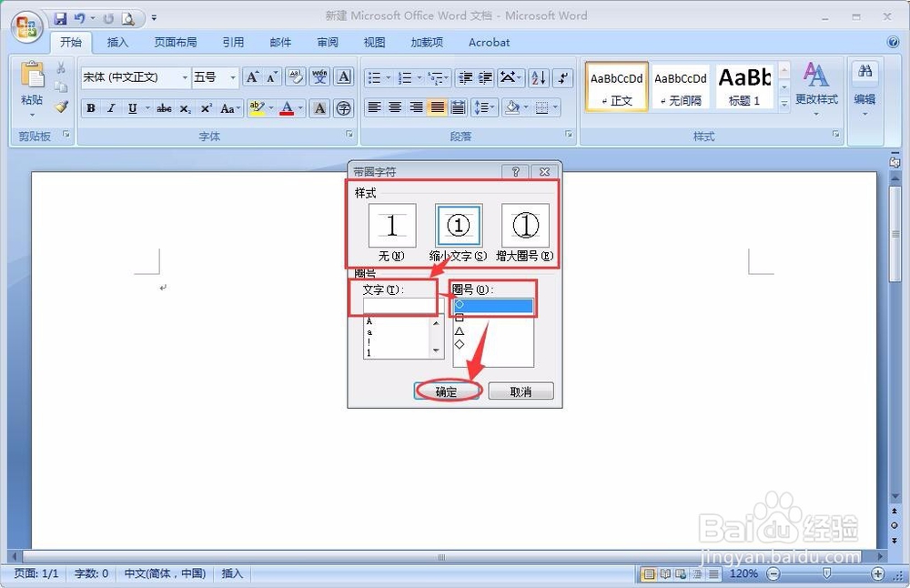
Task: Apply 标题 1 style
Action: tap(744, 87)
